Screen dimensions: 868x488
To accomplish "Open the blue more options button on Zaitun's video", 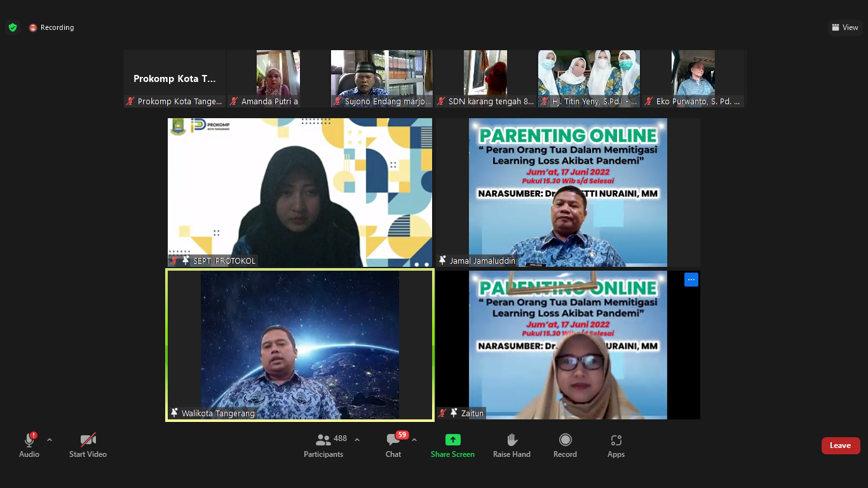I will click(691, 280).
